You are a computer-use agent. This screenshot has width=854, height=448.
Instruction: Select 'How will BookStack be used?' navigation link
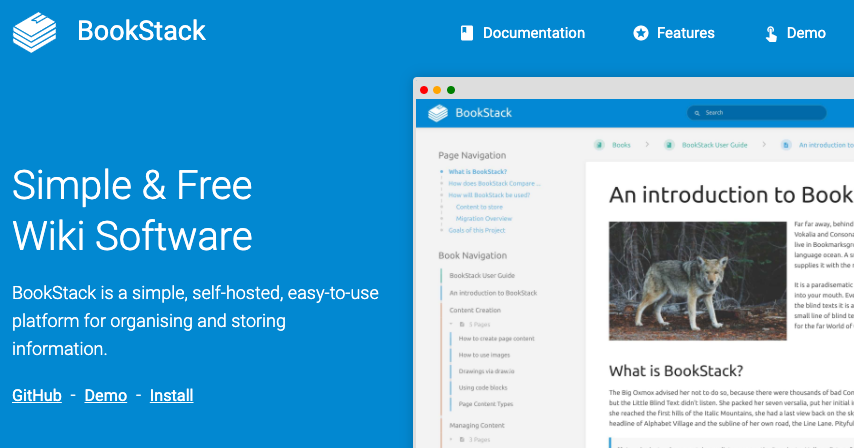pyautogui.click(x=489, y=195)
